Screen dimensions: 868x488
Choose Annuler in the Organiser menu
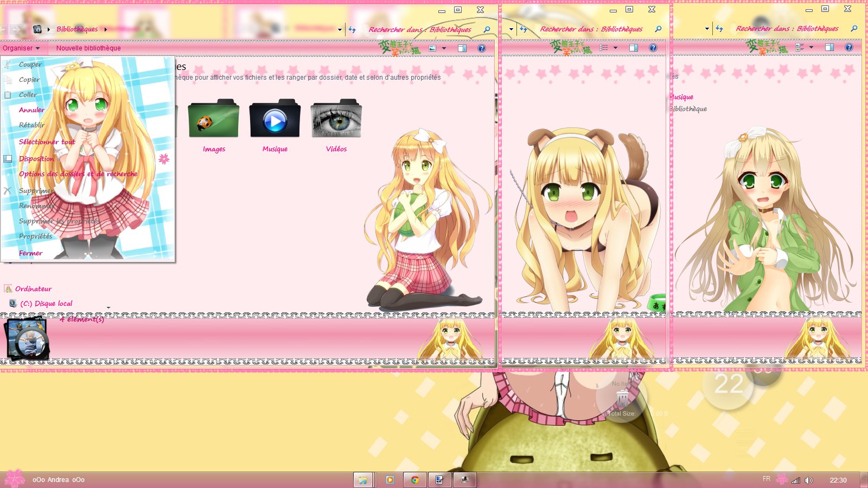pos(31,110)
